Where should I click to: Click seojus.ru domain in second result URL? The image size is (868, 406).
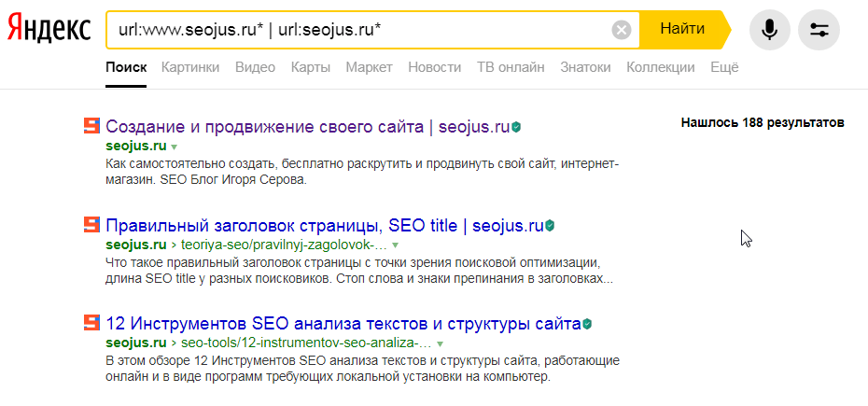click(x=136, y=245)
